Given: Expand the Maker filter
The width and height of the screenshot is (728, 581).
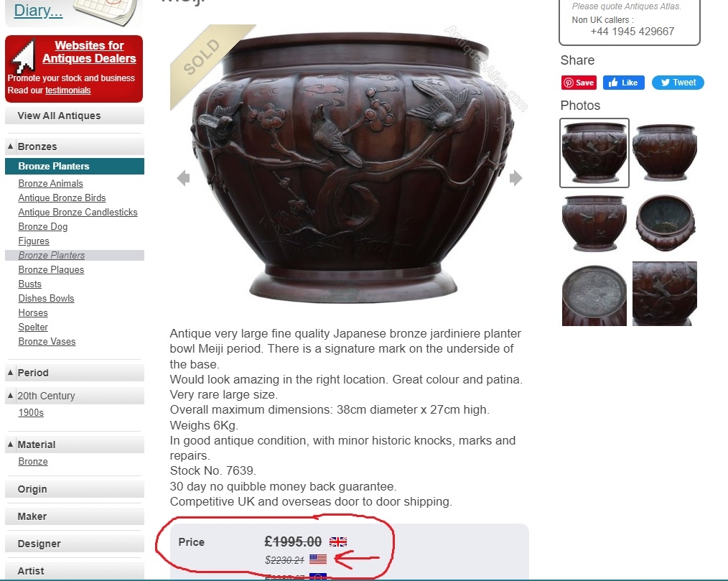Looking at the screenshot, I should pos(74,516).
